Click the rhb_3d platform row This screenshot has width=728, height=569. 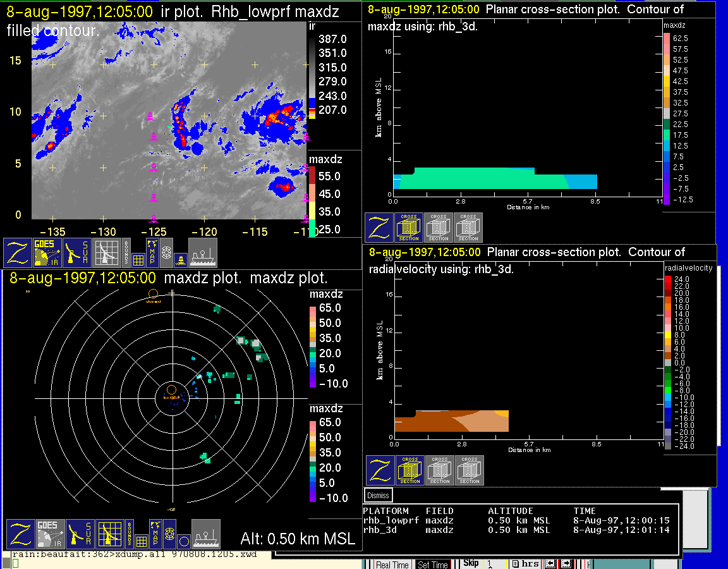coord(517,530)
